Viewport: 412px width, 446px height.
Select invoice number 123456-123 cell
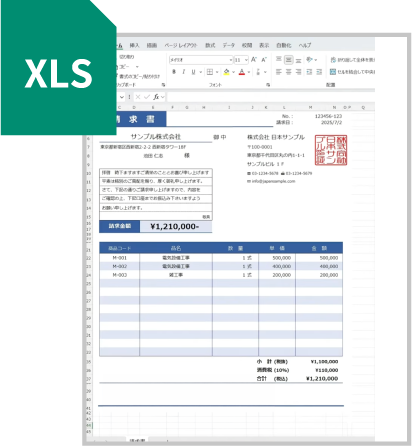click(x=328, y=116)
